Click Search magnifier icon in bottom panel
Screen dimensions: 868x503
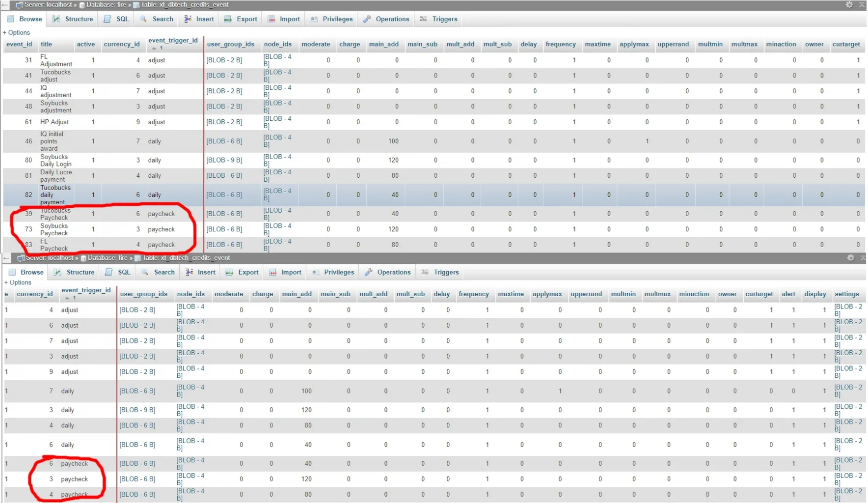145,272
